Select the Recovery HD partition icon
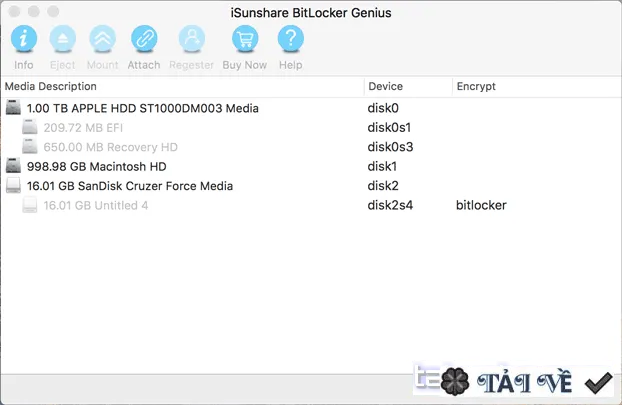The image size is (622, 405). point(30,146)
